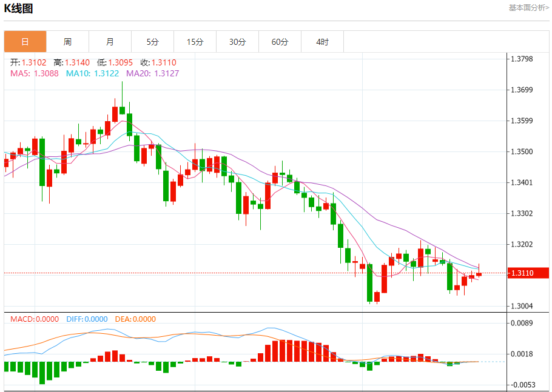Select the 30分 chart tab
This screenshot has width=552, height=392.
[x=237, y=42]
